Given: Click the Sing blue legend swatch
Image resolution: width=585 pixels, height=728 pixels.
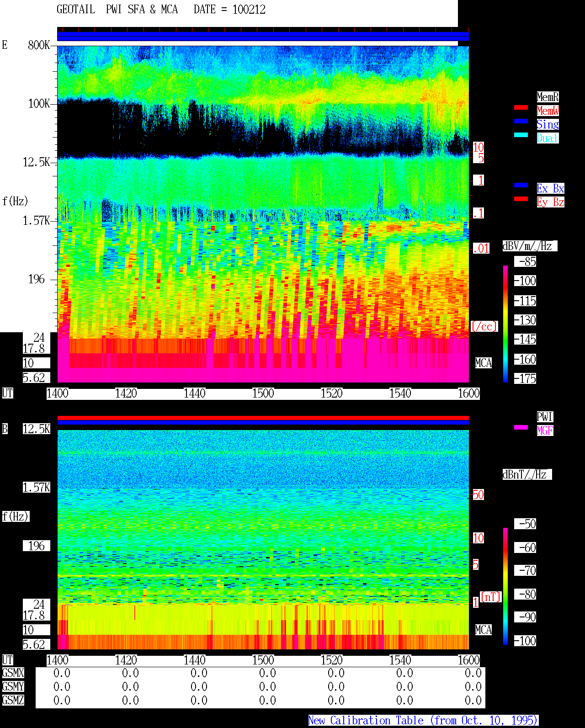Looking at the screenshot, I should (521, 121).
